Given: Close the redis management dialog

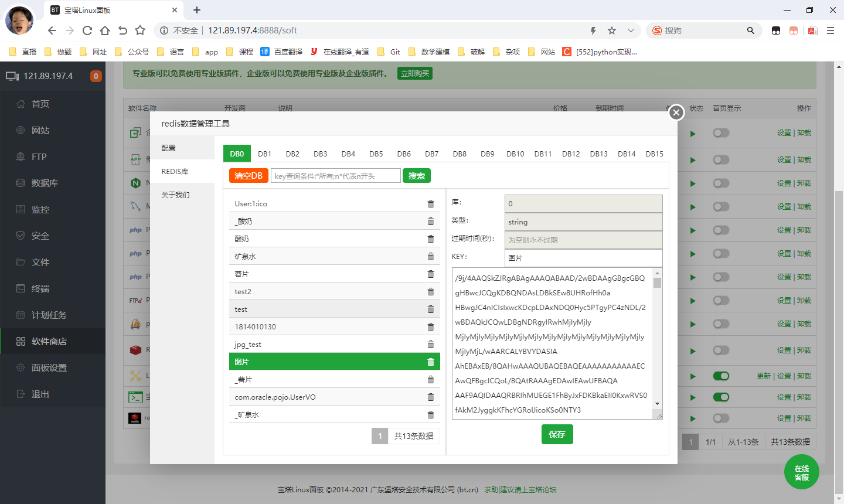Looking at the screenshot, I should [x=676, y=113].
